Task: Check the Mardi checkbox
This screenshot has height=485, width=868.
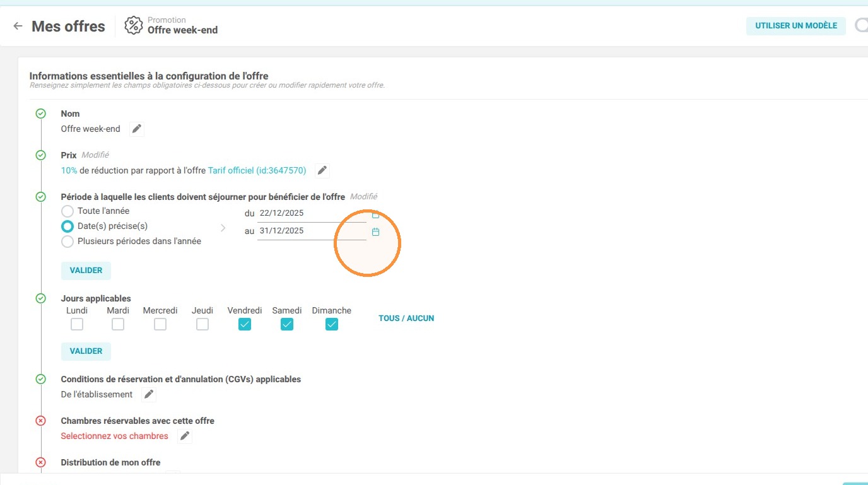Action: 118,324
